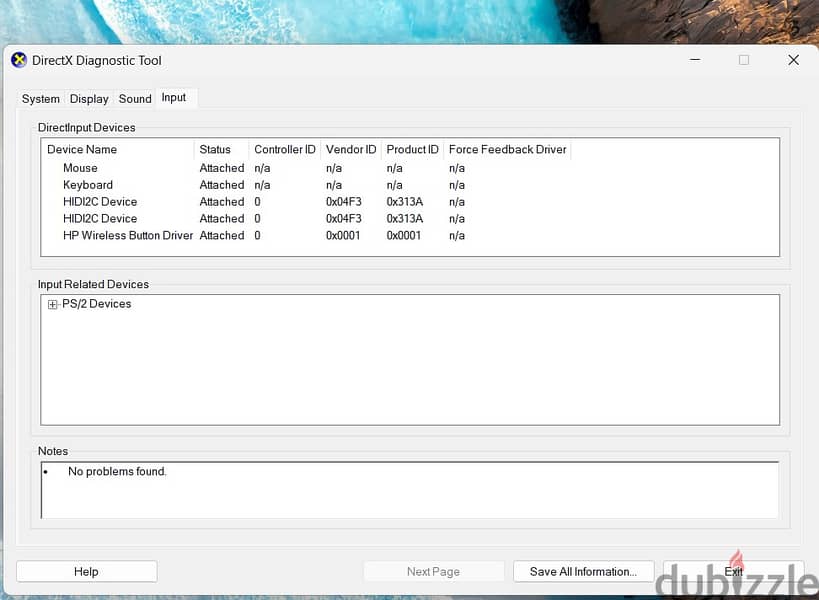Click the No problems found note

[117, 472]
